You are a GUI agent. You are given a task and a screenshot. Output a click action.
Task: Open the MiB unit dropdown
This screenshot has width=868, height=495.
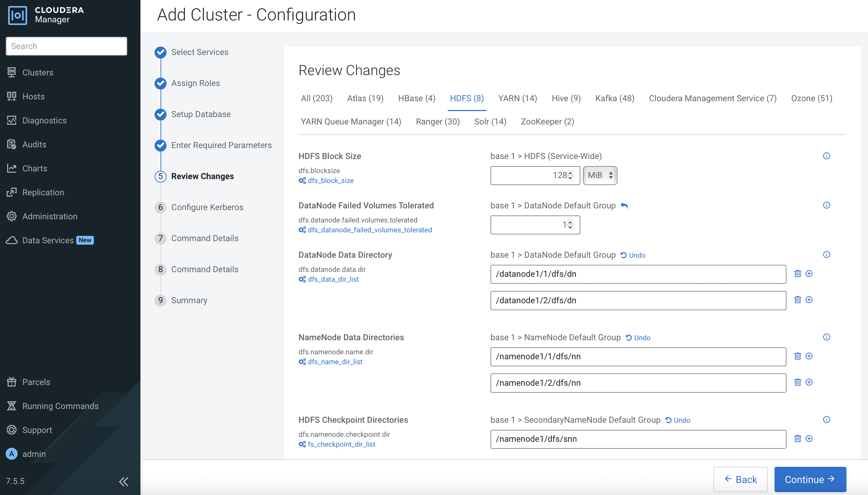pyautogui.click(x=600, y=175)
